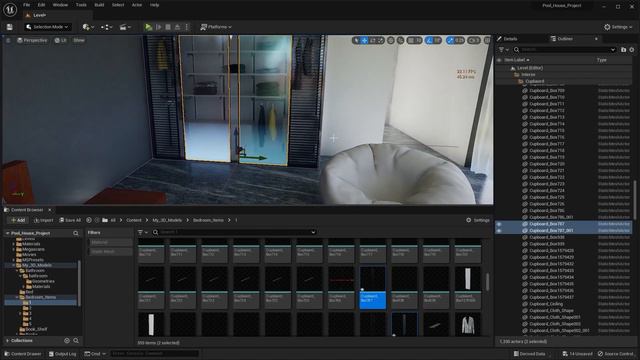
Task: Open the Perspective view mode dropdown
Action: (33, 40)
